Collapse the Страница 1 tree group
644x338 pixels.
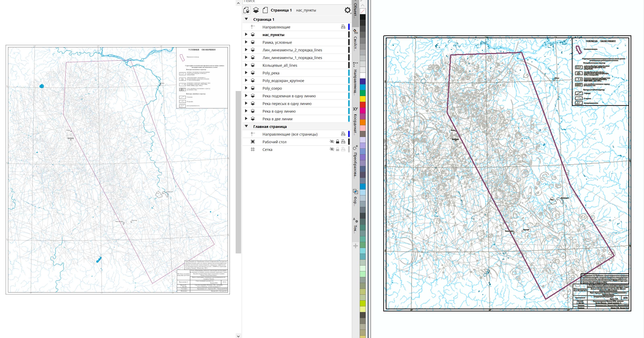[x=246, y=19]
